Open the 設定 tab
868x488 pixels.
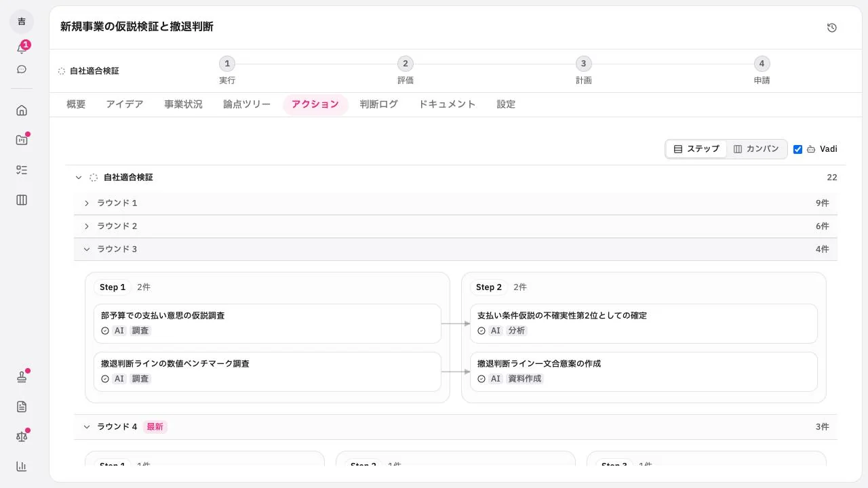506,104
